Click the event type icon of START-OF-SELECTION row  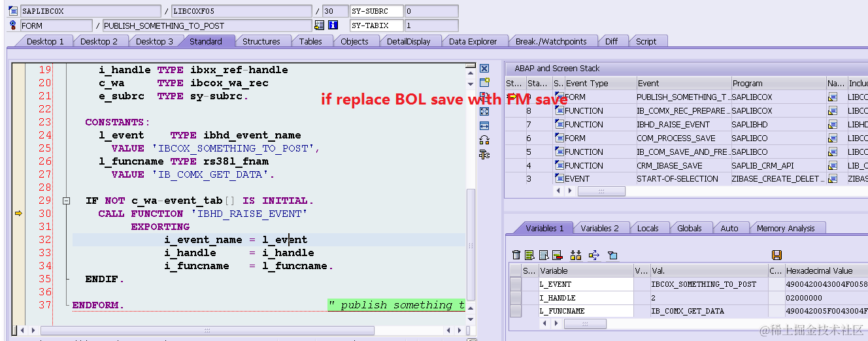click(559, 178)
